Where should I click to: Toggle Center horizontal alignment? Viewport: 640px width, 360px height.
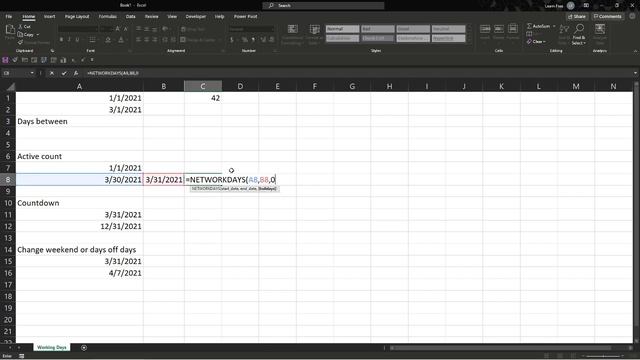point(147,40)
